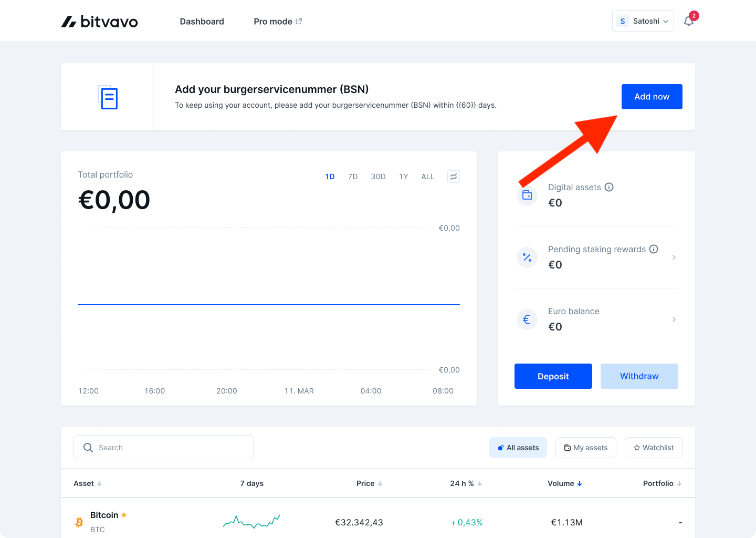This screenshot has height=538, width=756.
Task: Show Watchlist filter
Action: point(654,448)
